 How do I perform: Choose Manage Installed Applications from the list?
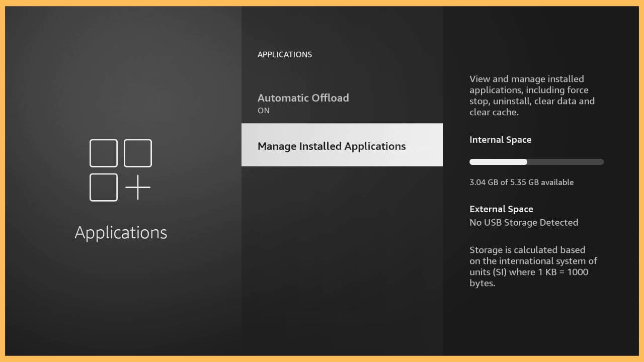coord(332,146)
